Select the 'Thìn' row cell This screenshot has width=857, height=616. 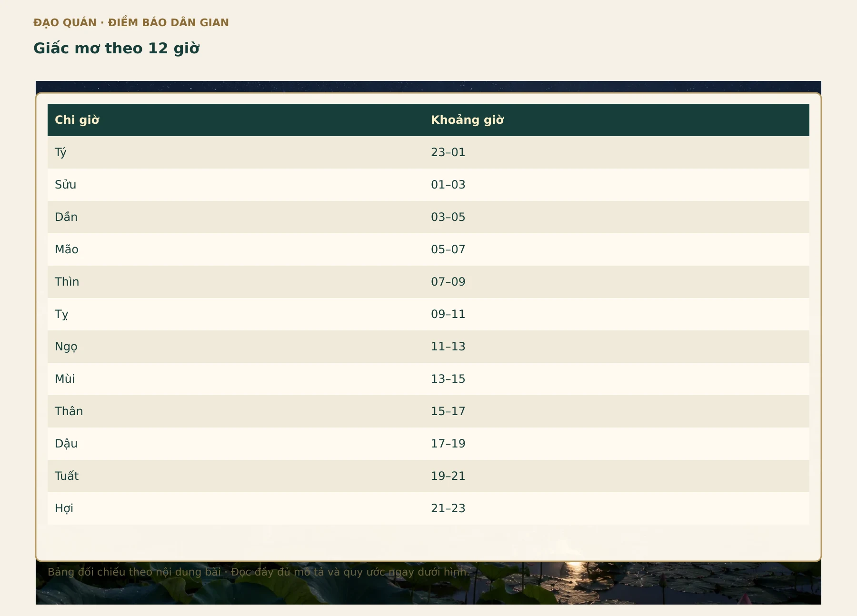[x=236, y=282]
